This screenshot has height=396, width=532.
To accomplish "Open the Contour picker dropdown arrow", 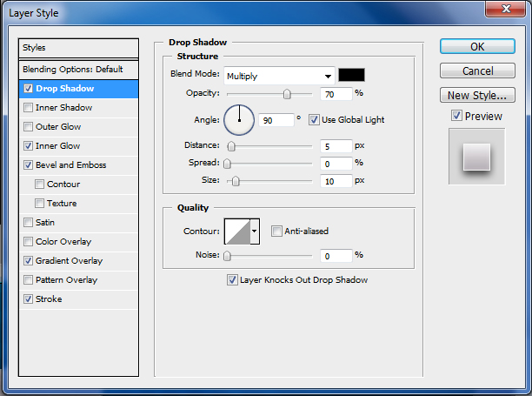I will point(255,232).
